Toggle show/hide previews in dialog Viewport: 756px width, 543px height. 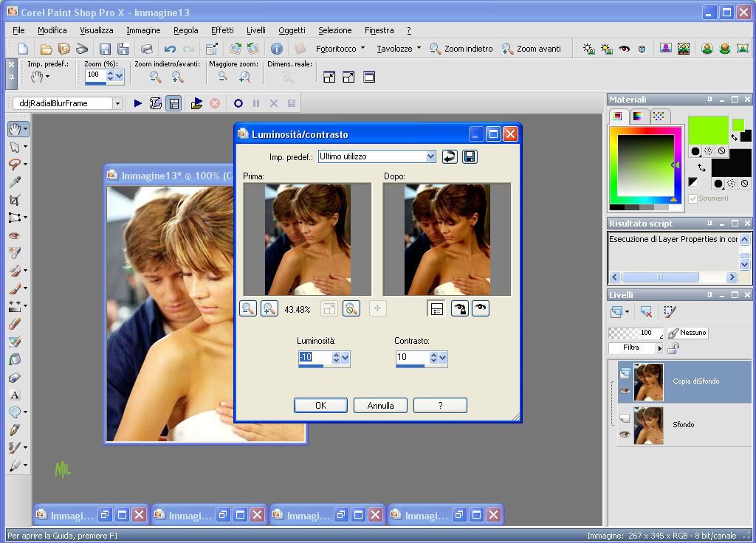437,309
